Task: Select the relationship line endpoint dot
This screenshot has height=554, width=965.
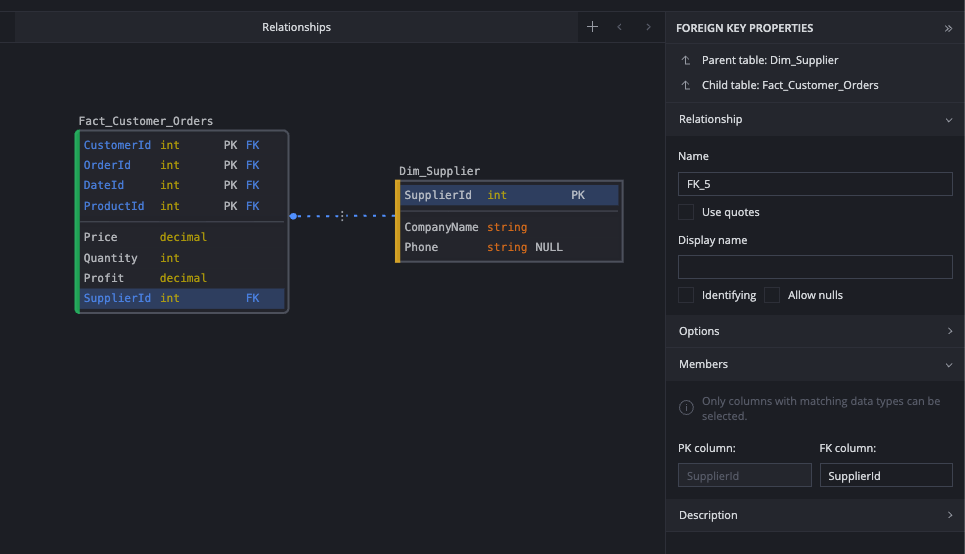Action: [294, 216]
